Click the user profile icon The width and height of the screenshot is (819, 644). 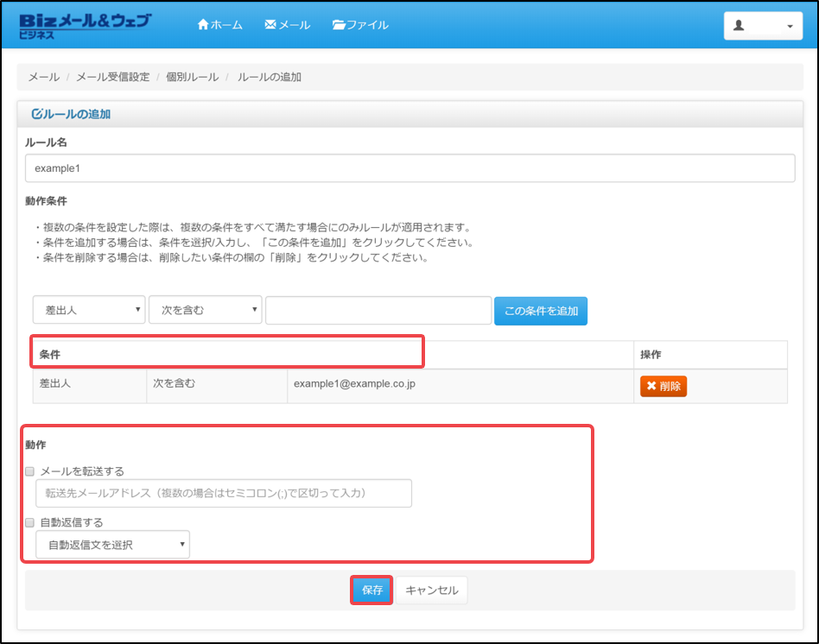(739, 26)
